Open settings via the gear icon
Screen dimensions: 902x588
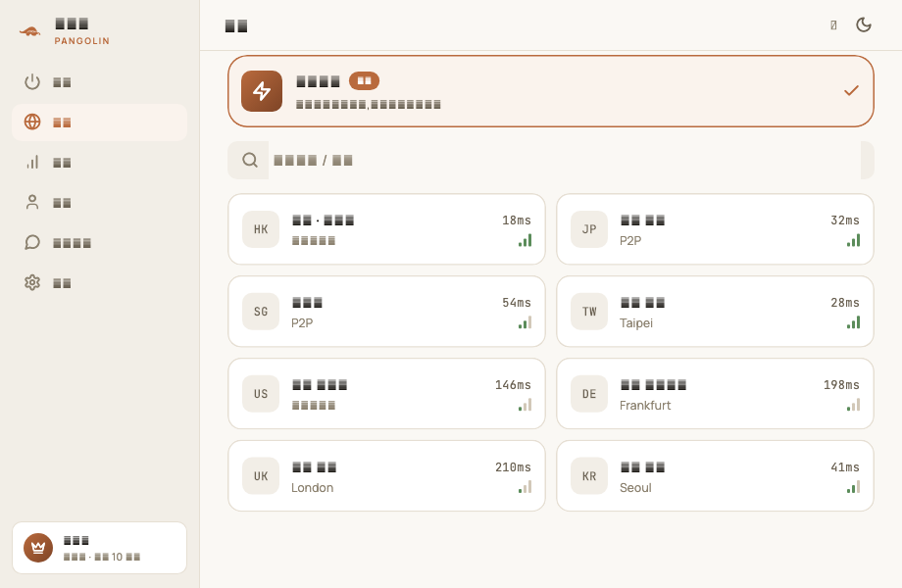(x=32, y=283)
